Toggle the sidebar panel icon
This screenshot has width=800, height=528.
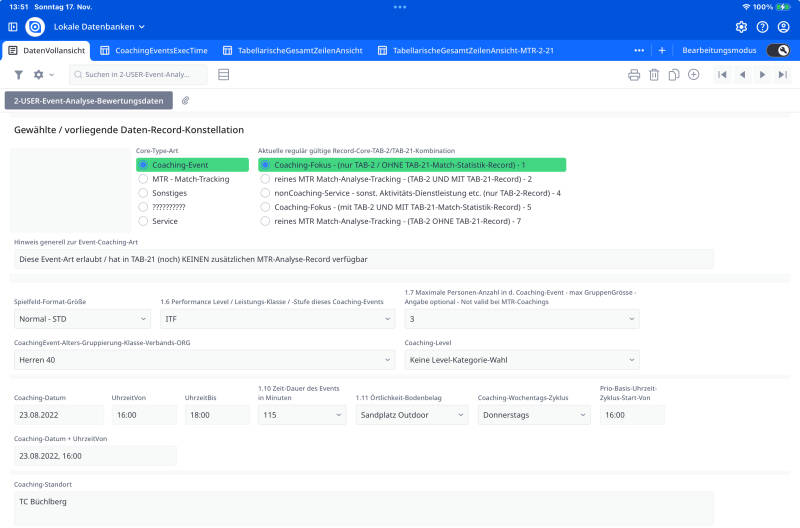(13, 26)
